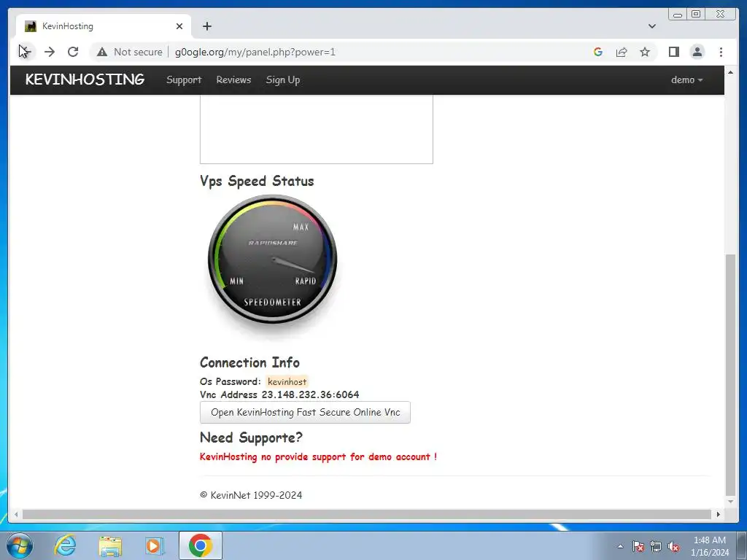Open Windows Media Player from taskbar

(x=155, y=545)
